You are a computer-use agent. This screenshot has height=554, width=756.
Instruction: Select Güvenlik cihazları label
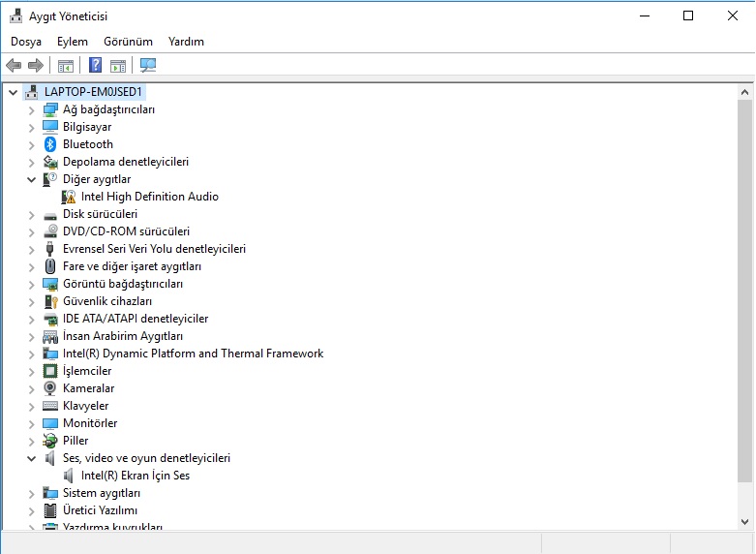(107, 301)
